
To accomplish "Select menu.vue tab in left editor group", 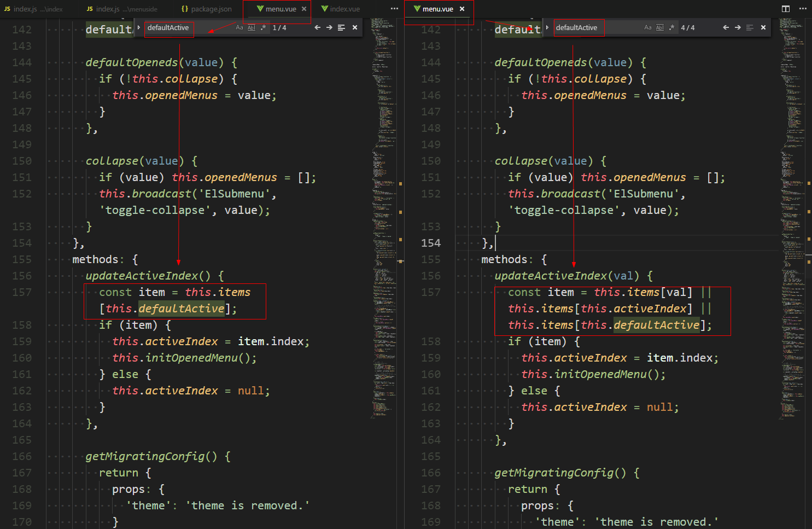I will tap(281, 9).
